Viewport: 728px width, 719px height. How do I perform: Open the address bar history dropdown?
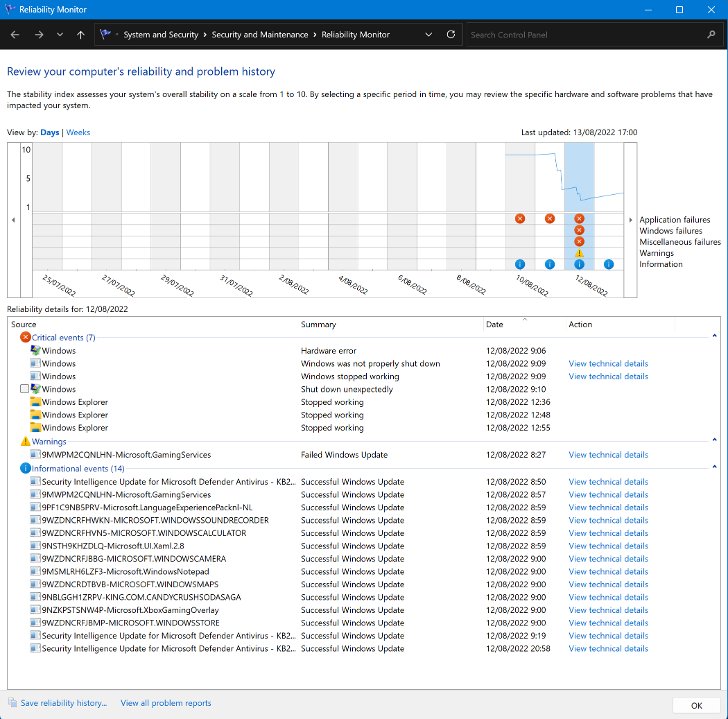pos(428,35)
